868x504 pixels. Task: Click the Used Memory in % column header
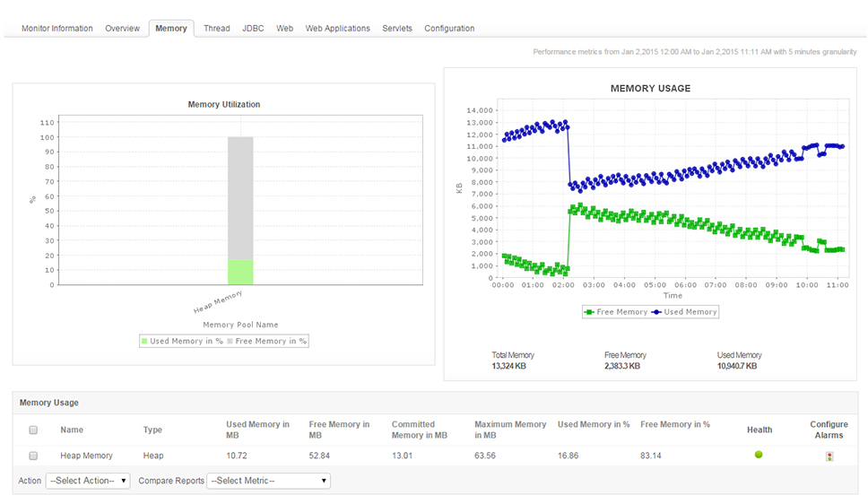(594, 424)
